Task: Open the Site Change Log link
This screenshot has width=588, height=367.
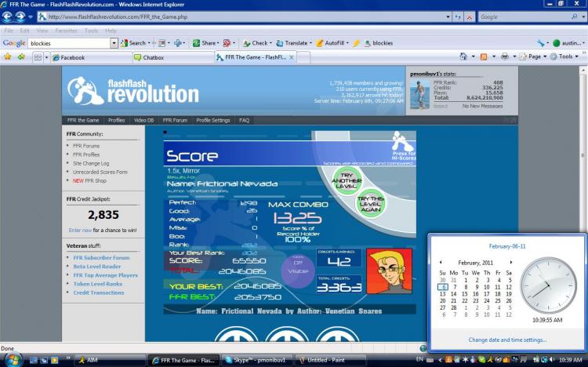Action: (x=91, y=164)
